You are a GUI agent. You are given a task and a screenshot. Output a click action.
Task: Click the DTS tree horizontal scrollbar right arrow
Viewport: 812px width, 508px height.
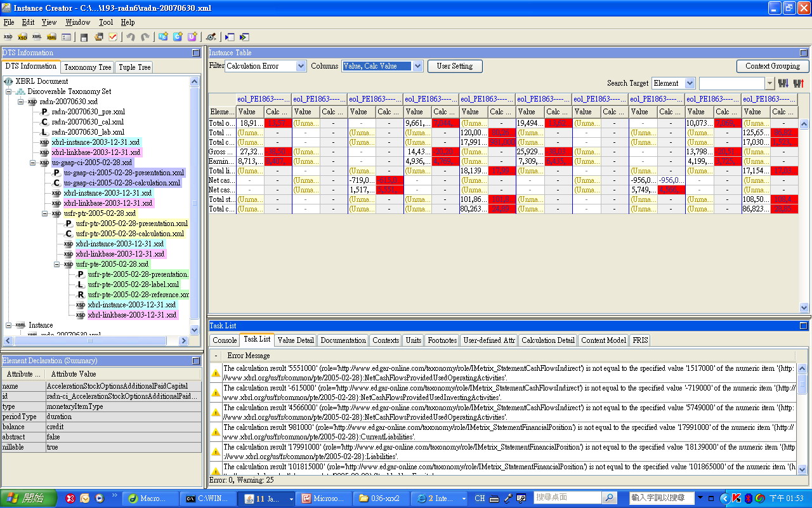[x=184, y=340]
